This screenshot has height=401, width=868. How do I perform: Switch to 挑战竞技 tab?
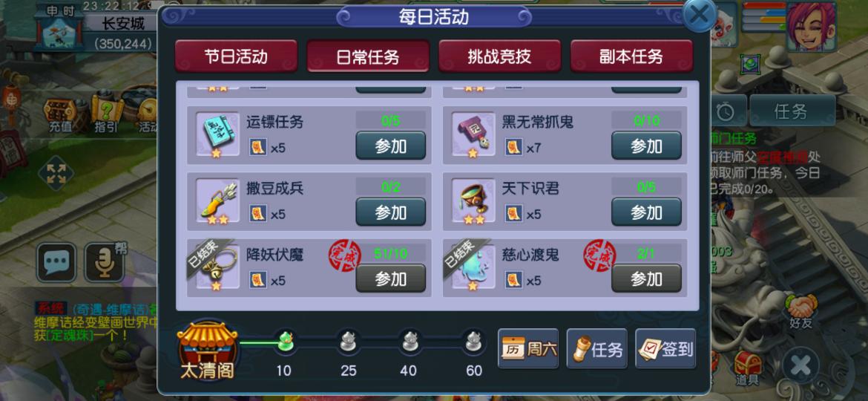coord(500,56)
